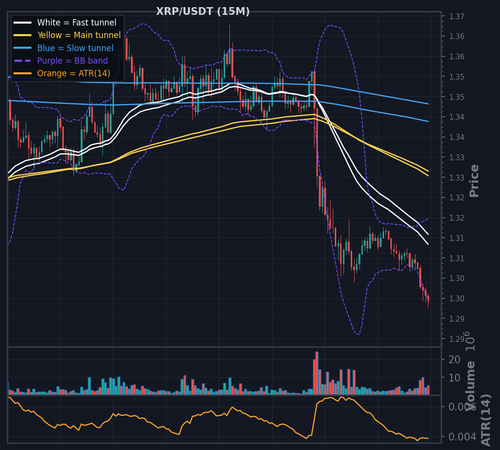Select the 'White = Fast tunnel' legend label

77,23
